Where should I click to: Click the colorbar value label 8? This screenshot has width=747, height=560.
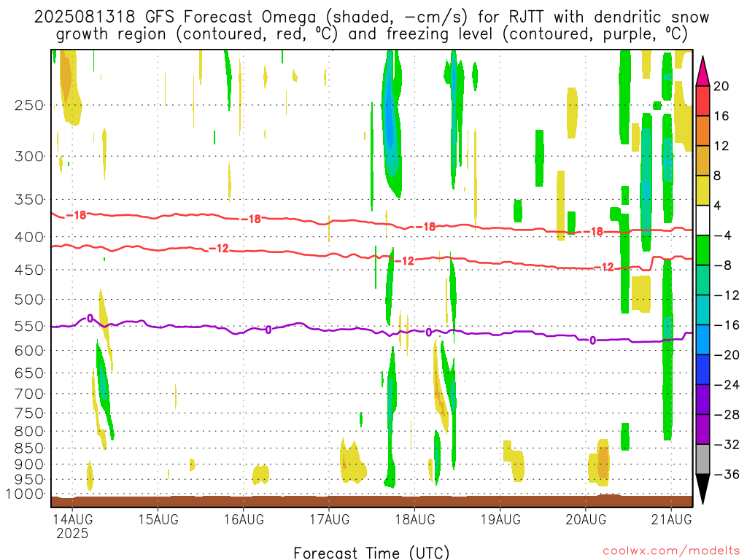(x=718, y=176)
